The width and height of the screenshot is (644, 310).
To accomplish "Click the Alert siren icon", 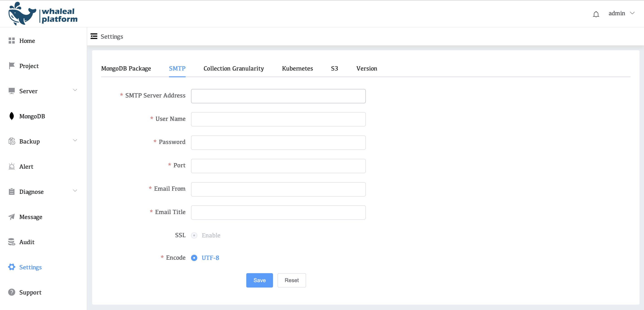I will [12, 166].
